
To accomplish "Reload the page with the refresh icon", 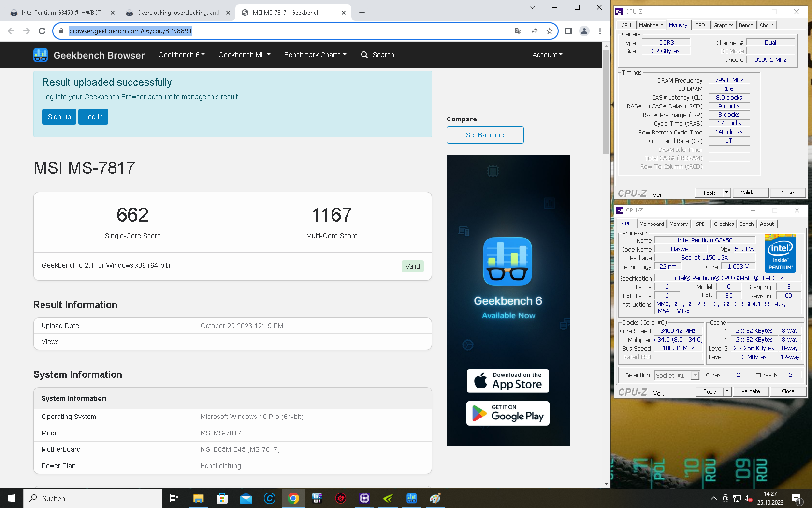I will (x=42, y=31).
